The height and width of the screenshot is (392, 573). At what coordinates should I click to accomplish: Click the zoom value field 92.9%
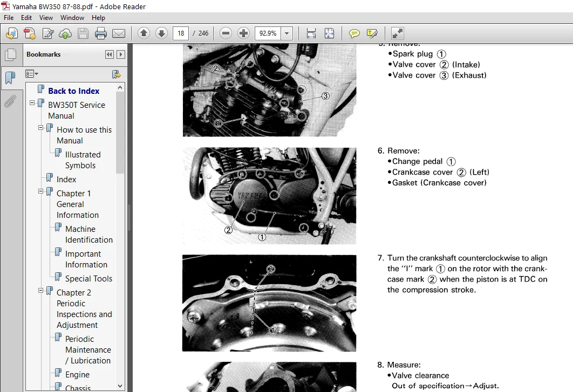click(268, 33)
